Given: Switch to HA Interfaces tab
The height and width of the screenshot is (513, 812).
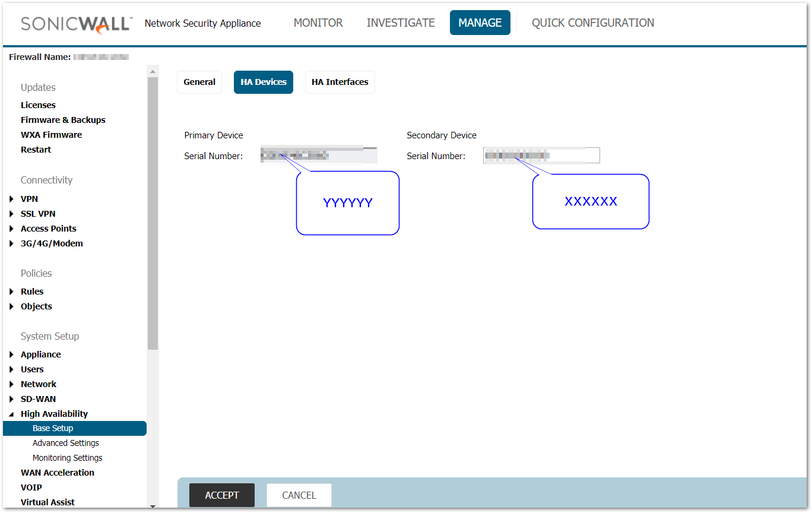Looking at the screenshot, I should click(340, 83).
